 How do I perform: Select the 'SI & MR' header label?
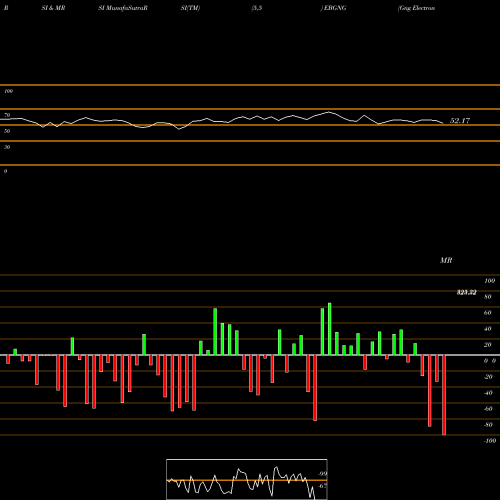pos(53,8)
